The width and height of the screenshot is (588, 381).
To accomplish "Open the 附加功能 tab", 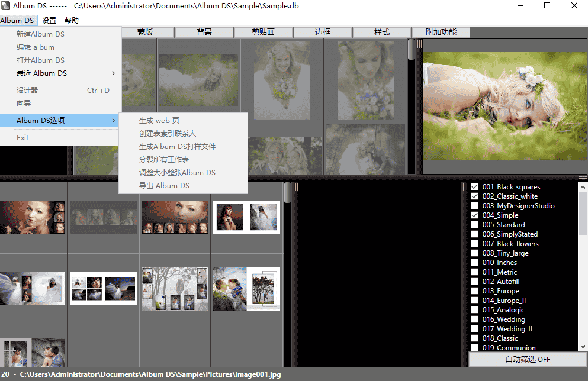I will click(x=441, y=33).
